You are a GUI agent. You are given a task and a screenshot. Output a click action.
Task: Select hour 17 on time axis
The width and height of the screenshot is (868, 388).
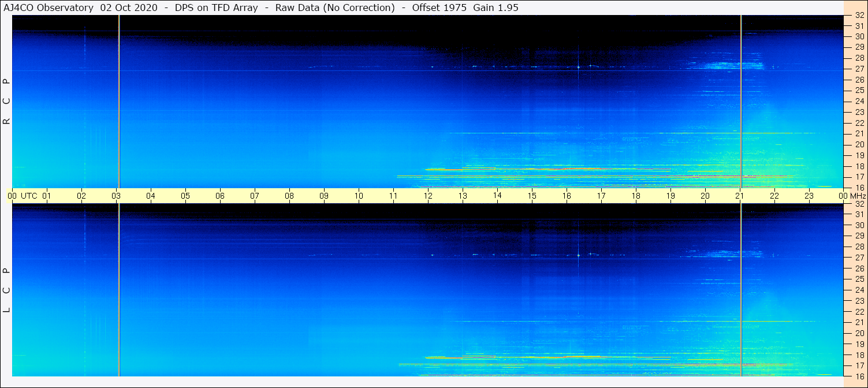(601, 196)
